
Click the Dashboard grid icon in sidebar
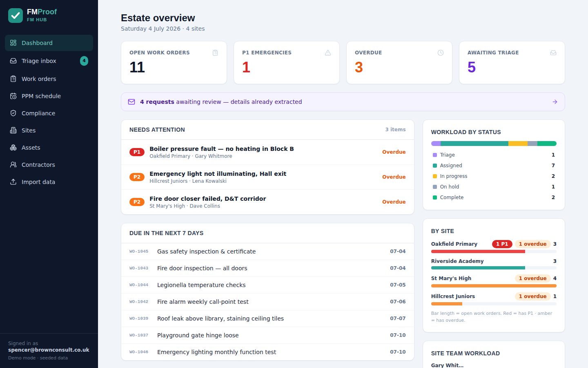[x=13, y=43]
